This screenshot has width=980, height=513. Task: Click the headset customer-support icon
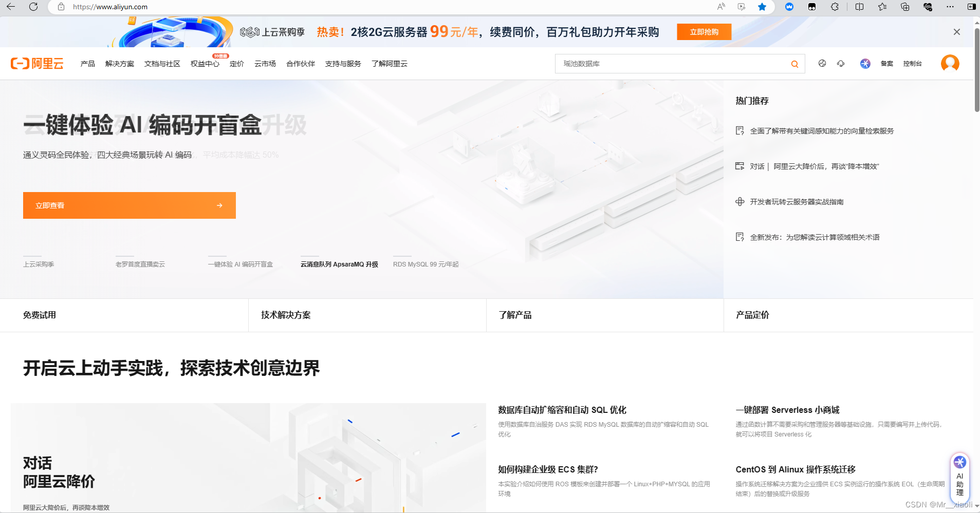pyautogui.click(x=841, y=63)
